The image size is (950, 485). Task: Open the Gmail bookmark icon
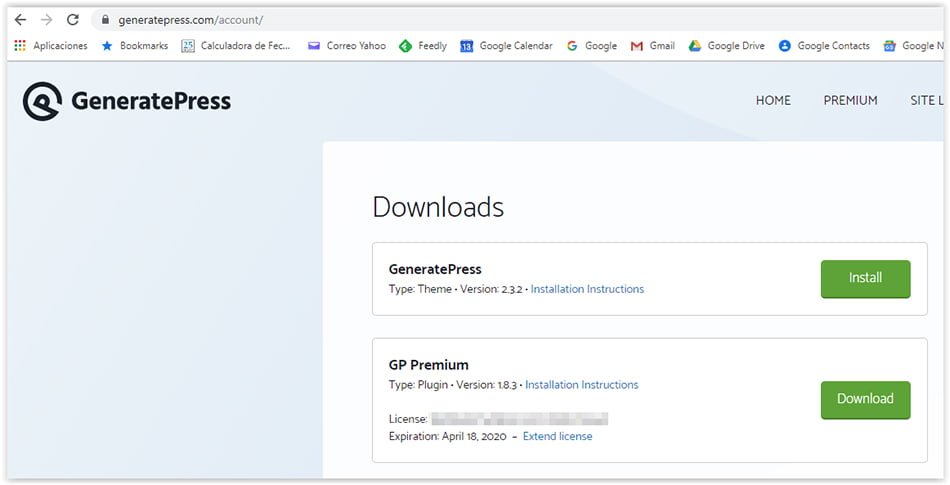pos(636,45)
